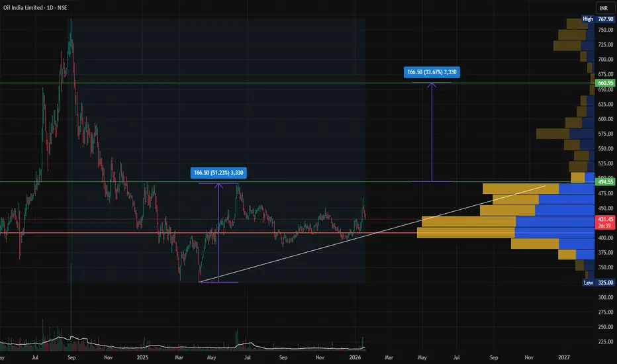This screenshot has height=364, width=617.
Task: Open the INR currency selector
Action: (604, 8)
